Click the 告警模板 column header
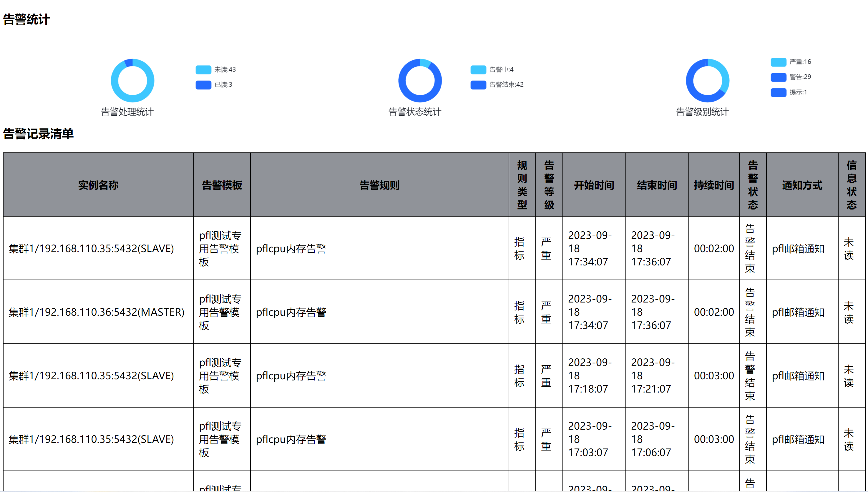Viewport: 868px width, 492px height. tap(222, 185)
